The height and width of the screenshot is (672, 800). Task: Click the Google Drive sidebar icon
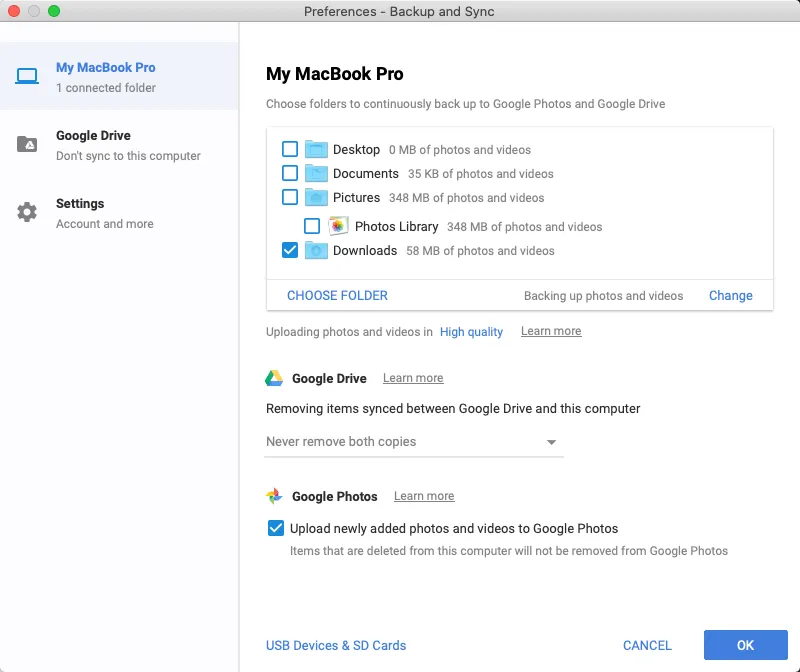(28, 142)
